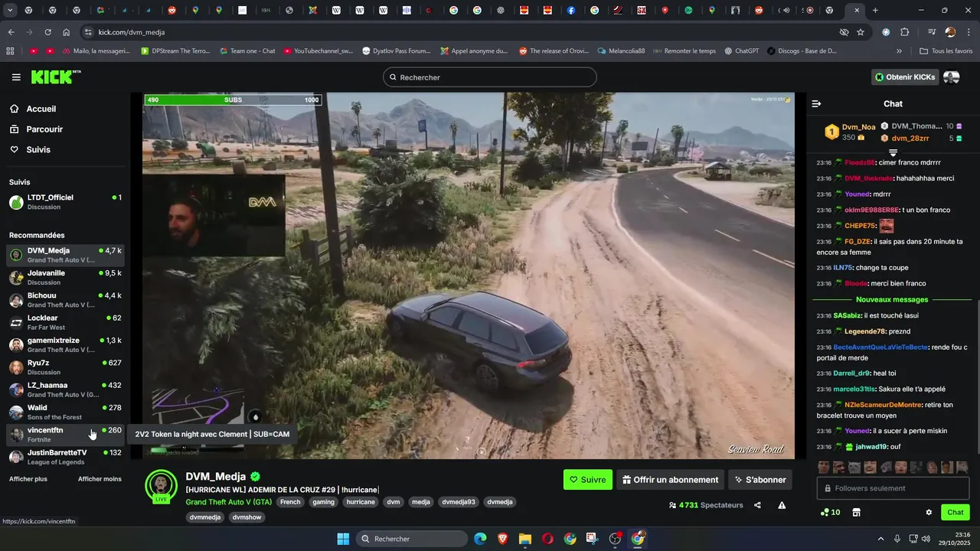Screen dimensions: 980x551
Task: Open browser home page icon
Action: 66,32
